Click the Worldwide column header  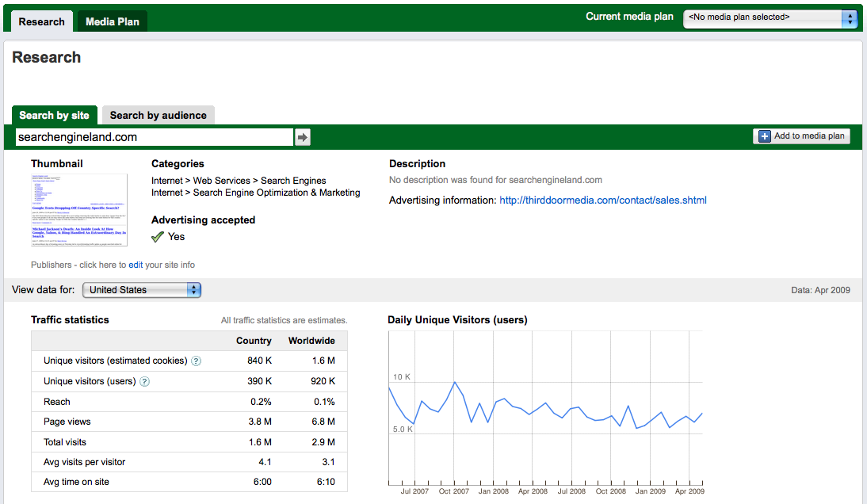(x=311, y=341)
